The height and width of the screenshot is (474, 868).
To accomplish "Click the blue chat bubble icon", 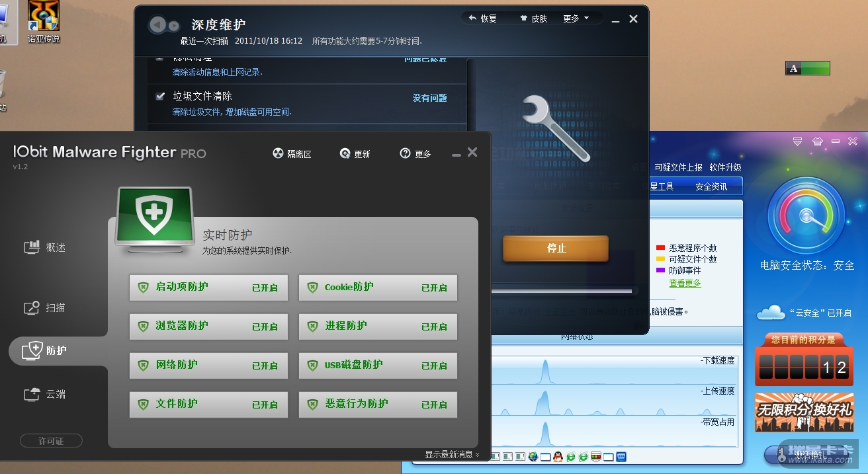I will (621, 457).
